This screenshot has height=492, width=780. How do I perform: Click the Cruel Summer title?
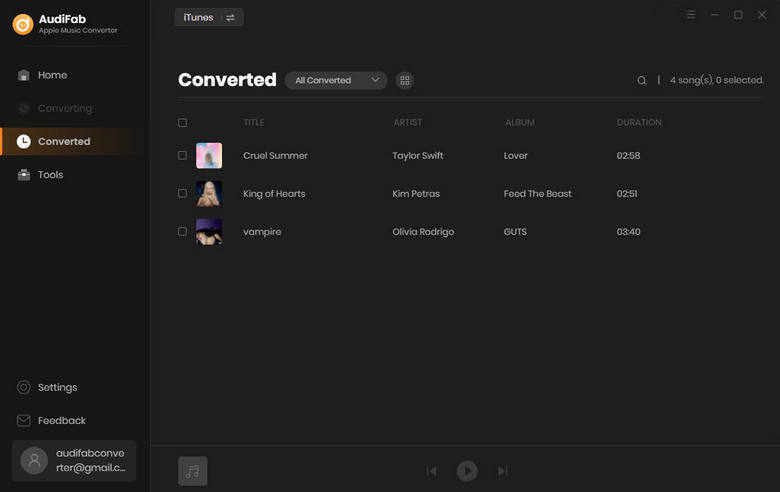(x=275, y=155)
